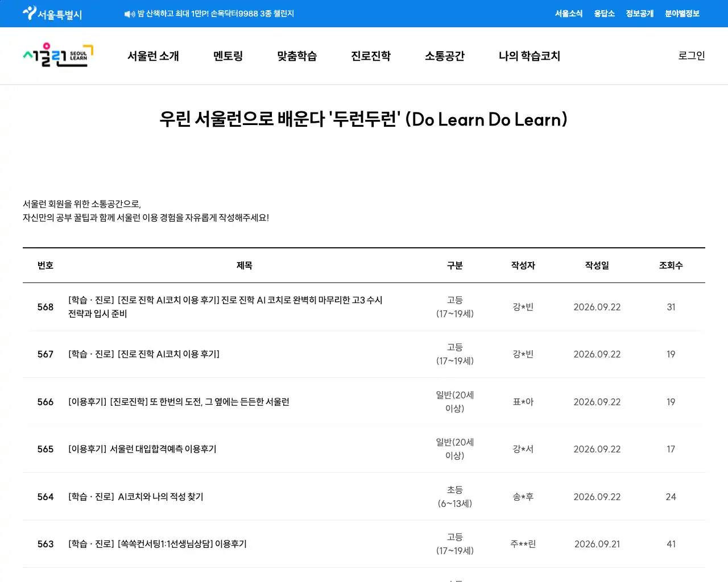
Task: Click view count 31 in row 568
Action: [671, 307]
